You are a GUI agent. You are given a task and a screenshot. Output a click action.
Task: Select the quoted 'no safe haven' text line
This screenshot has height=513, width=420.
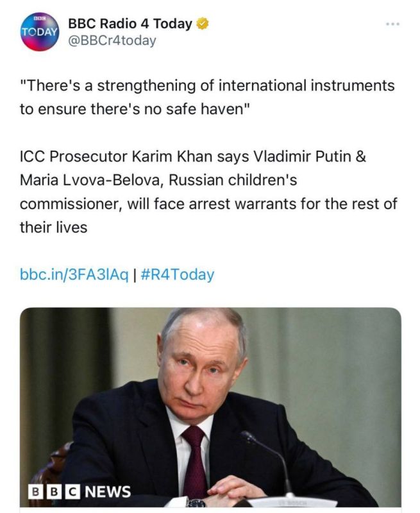pyautogui.click(x=135, y=109)
